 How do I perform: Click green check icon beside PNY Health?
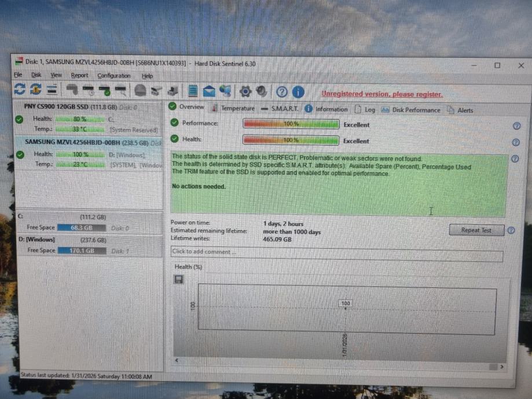[x=19, y=119]
